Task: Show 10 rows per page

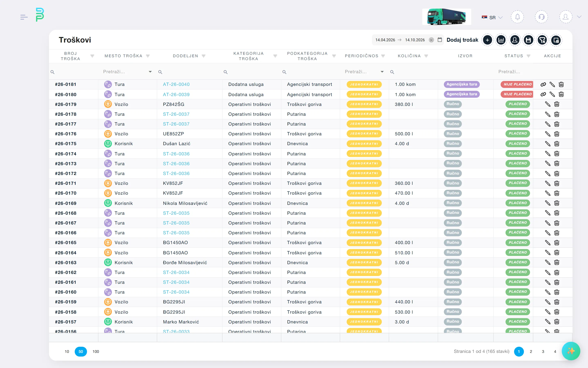Action: click(x=67, y=351)
